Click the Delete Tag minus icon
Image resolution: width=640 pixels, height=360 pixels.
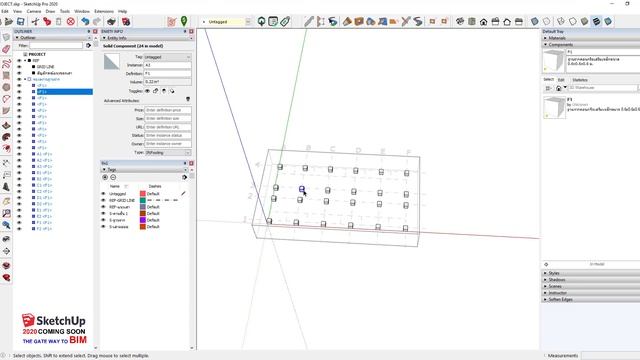(113, 177)
